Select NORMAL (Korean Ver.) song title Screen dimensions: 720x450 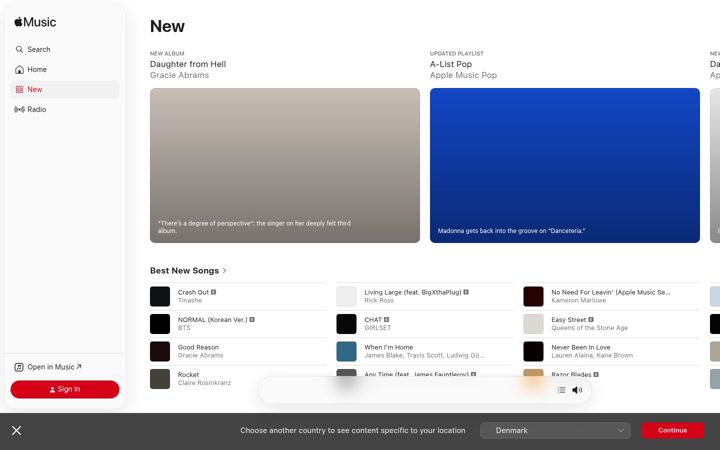(213, 320)
